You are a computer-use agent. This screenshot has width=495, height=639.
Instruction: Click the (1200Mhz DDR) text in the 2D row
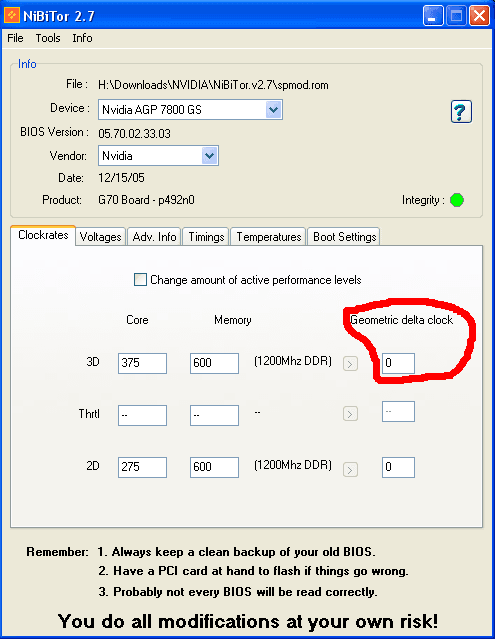(293, 465)
